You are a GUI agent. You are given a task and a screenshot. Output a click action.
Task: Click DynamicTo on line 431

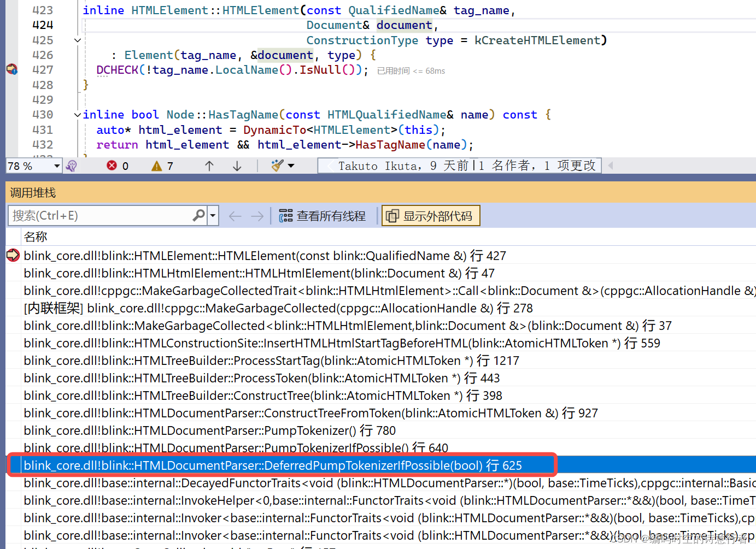point(274,130)
